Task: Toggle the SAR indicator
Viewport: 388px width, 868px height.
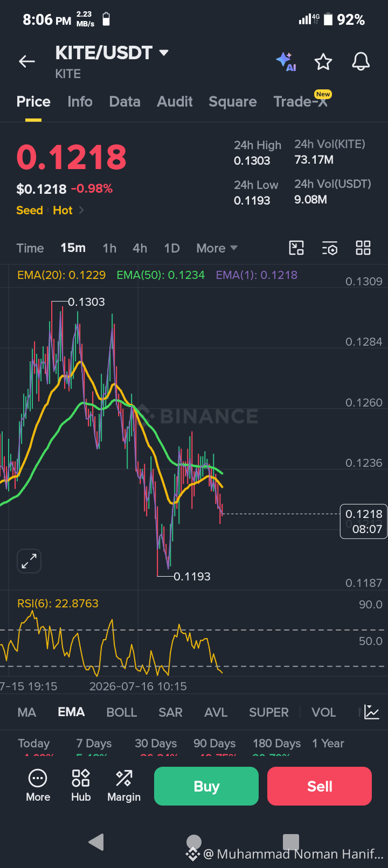Action: [x=170, y=712]
